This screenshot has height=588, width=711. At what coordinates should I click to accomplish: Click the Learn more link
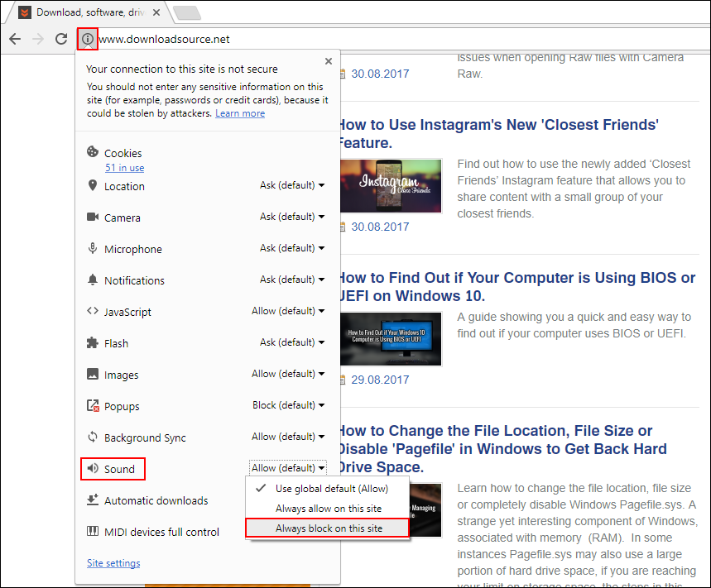click(x=240, y=113)
